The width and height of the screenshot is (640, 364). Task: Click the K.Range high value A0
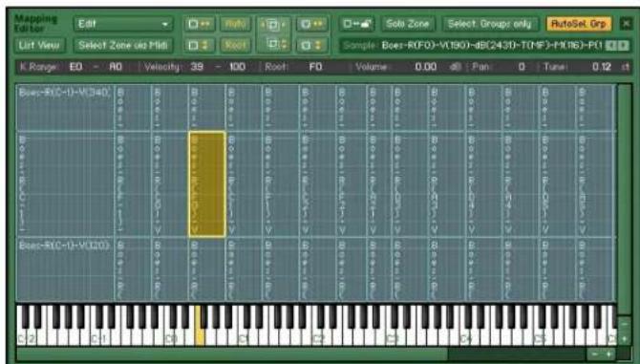pos(116,67)
